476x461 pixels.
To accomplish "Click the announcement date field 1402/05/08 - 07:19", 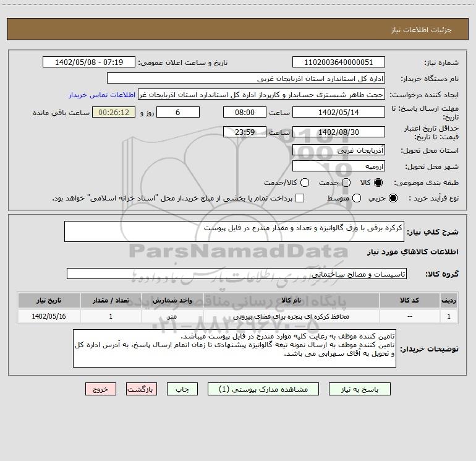I will [x=89, y=62].
